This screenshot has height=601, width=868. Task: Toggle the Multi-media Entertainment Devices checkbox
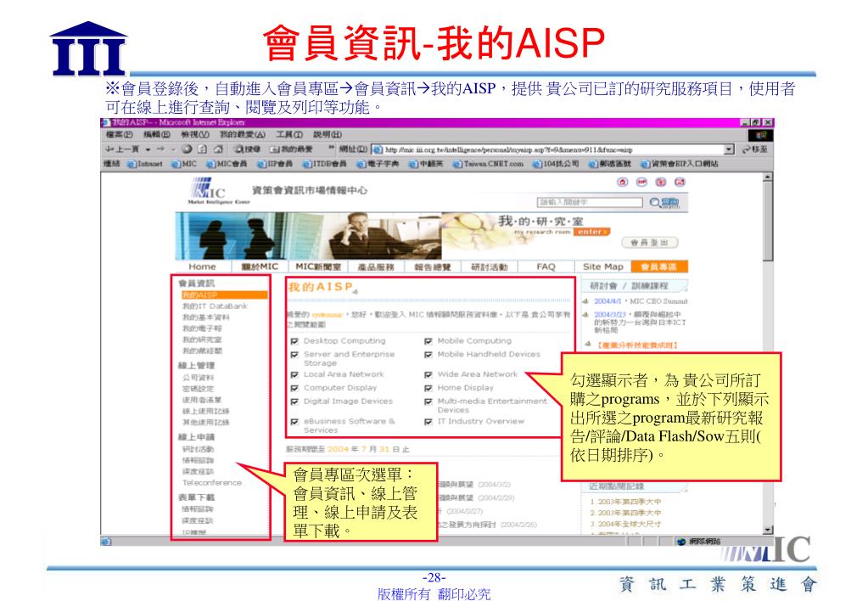[428, 402]
